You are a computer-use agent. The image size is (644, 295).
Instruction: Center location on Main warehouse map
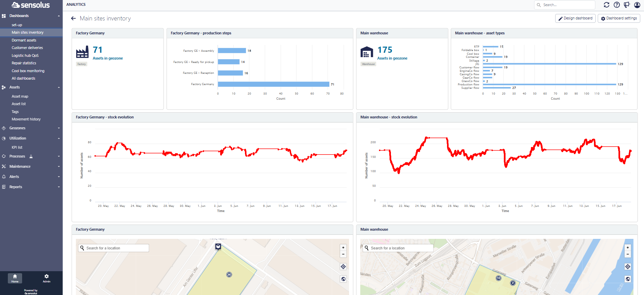click(628, 267)
